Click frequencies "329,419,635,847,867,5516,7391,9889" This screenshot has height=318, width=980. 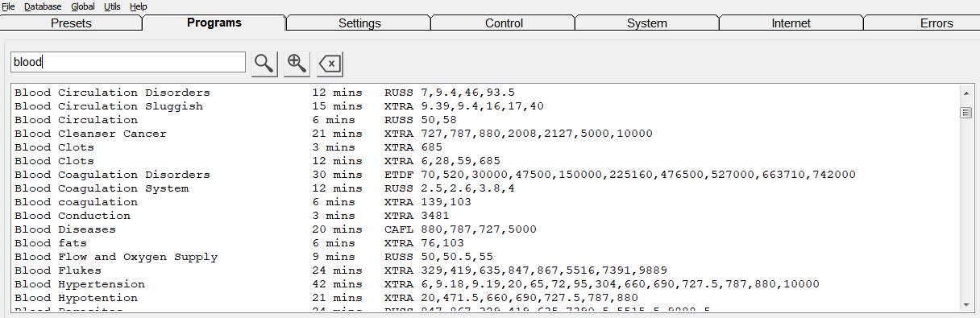pos(544,271)
